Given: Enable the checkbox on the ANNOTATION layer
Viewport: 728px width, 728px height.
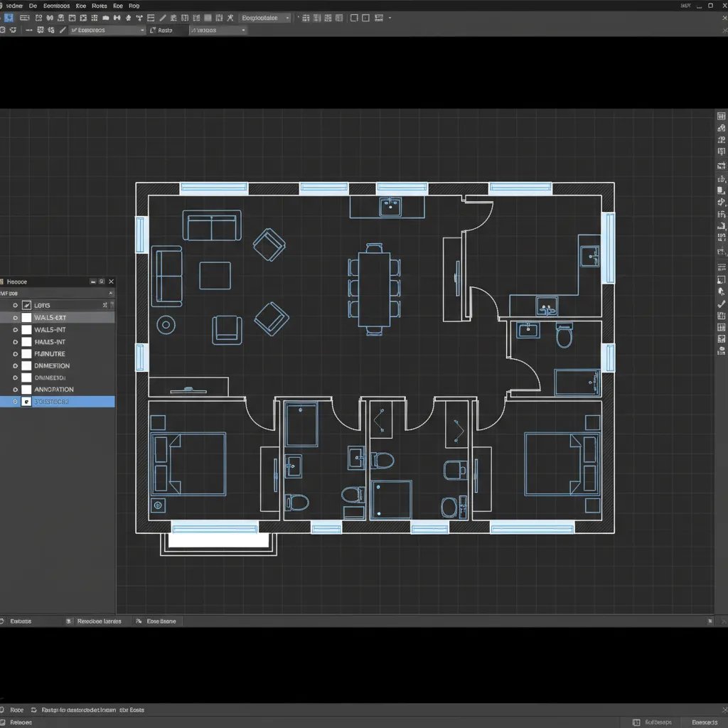Looking at the screenshot, I should [x=27, y=389].
